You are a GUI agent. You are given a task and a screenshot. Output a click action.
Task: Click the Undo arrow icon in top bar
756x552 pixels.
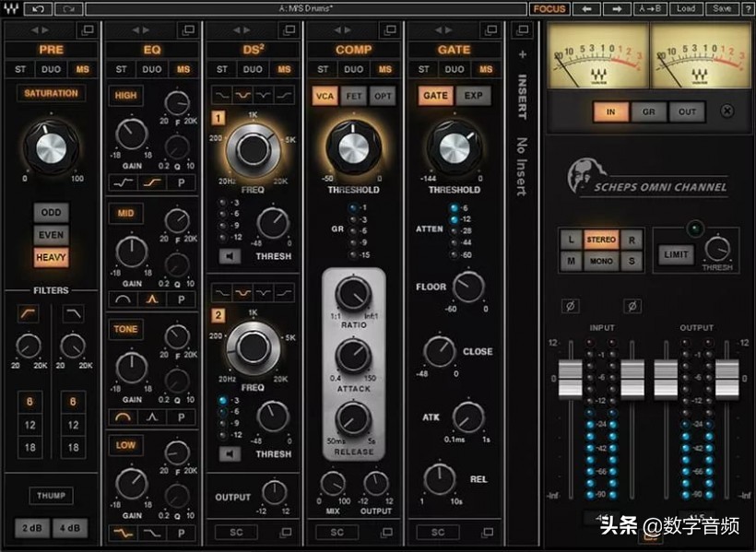38,8
